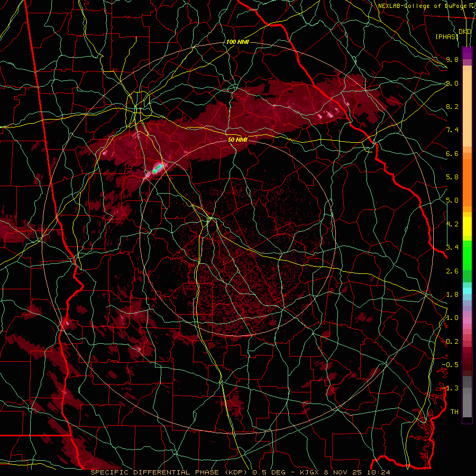Click the 9.0 value on the color scale

pyautogui.click(x=452, y=83)
